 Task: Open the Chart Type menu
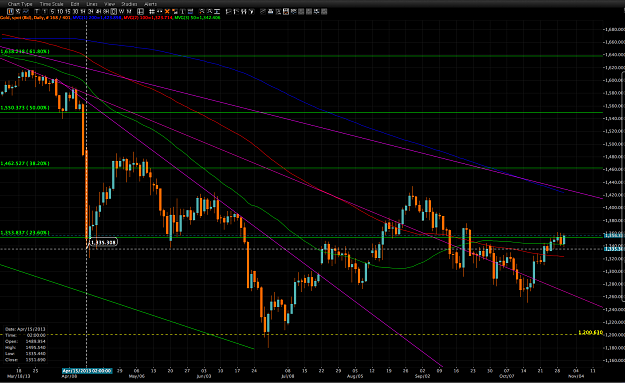pos(20,4)
